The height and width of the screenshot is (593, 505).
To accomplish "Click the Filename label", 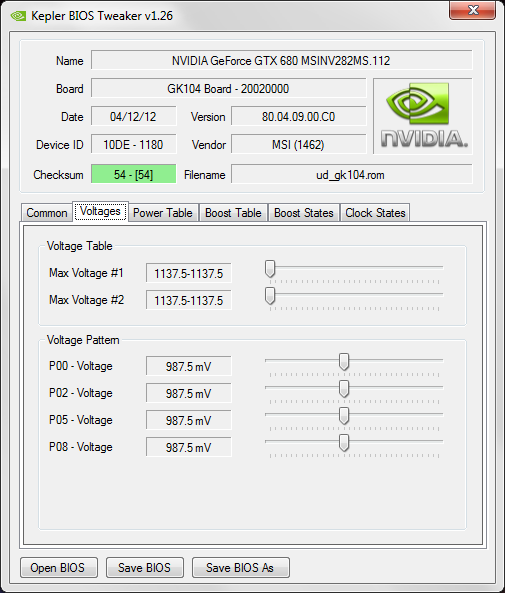I will pyautogui.click(x=205, y=175).
